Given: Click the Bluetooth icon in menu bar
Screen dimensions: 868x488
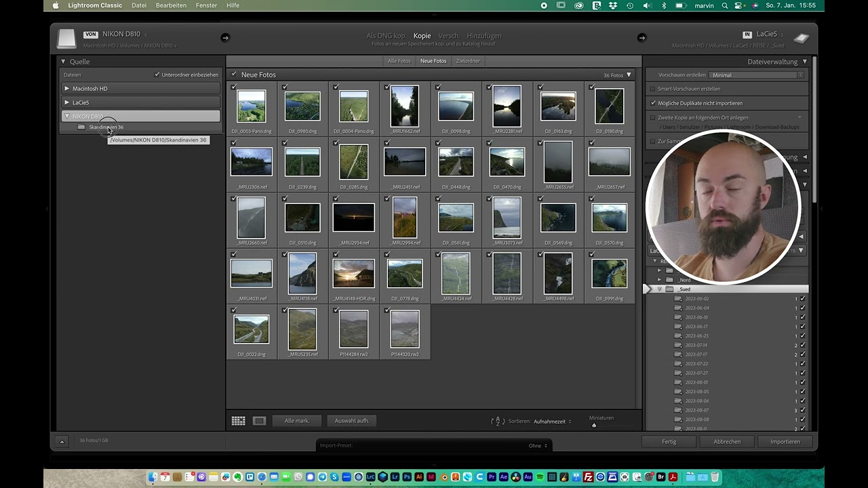Looking at the screenshot, I should 664,5.
